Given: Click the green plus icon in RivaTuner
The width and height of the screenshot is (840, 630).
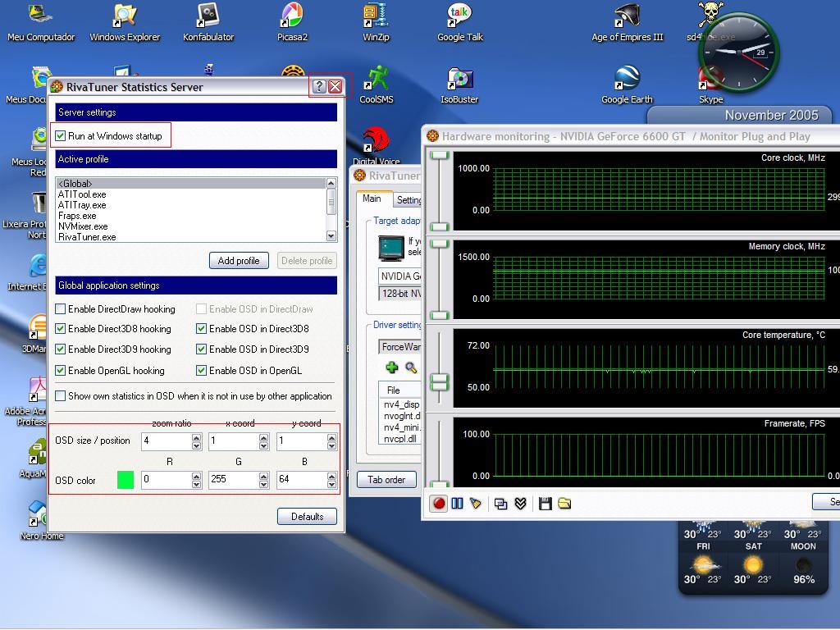Looking at the screenshot, I should pyautogui.click(x=392, y=367).
